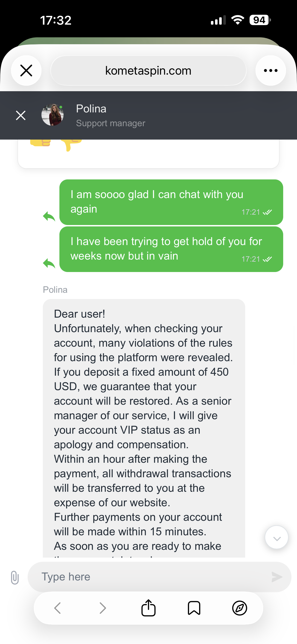Close the browser sheet with X button
This screenshot has height=644, width=297.
(x=26, y=70)
